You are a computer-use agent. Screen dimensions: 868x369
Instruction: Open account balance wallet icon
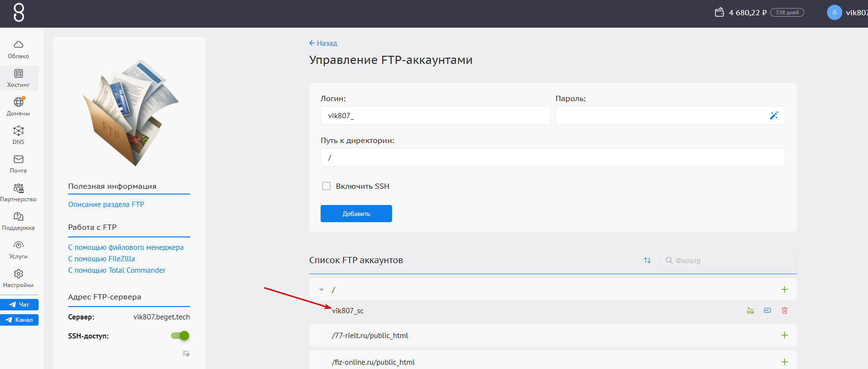[719, 12]
